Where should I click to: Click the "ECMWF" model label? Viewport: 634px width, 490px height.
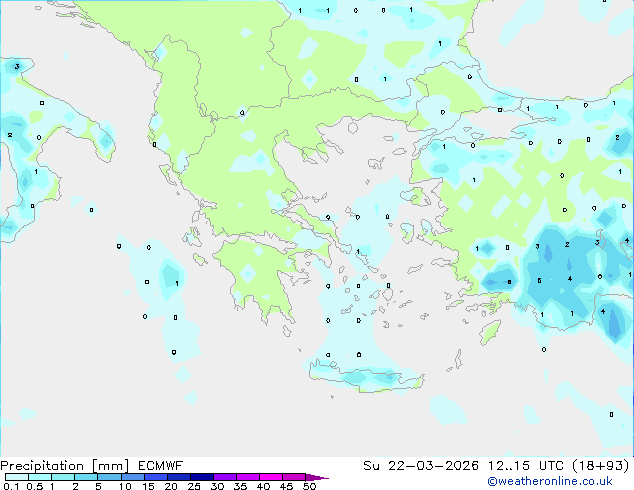[x=160, y=466]
